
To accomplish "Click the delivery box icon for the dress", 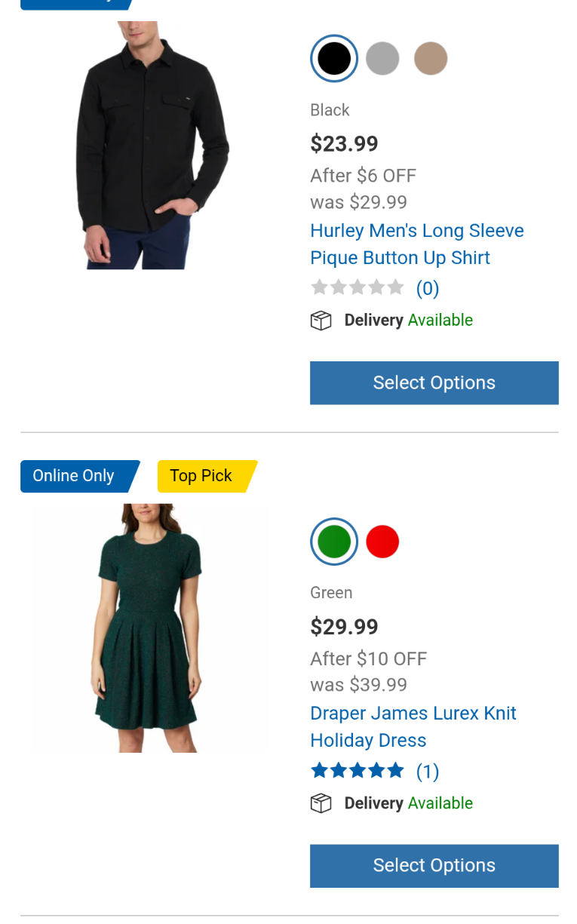I will pos(321,803).
